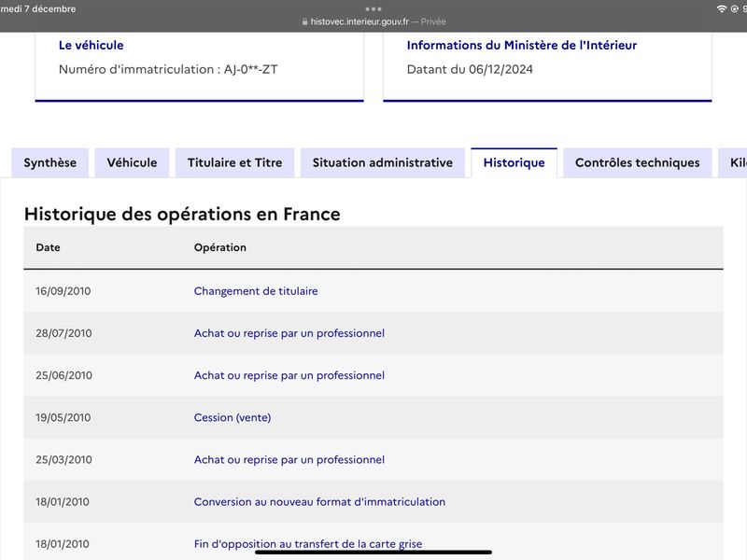Click the Opération column header
This screenshot has width=747, height=560.
click(x=220, y=247)
